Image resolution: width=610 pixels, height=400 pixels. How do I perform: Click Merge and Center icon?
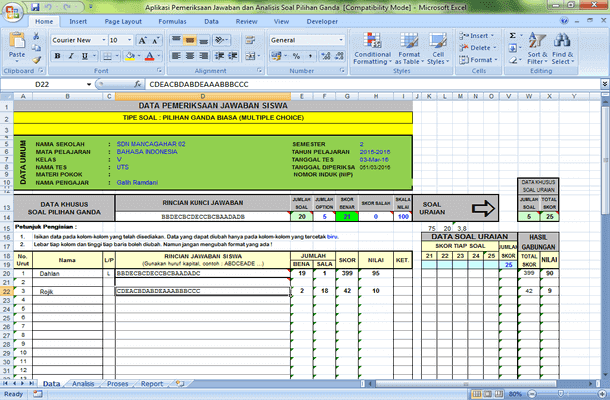(x=250, y=56)
